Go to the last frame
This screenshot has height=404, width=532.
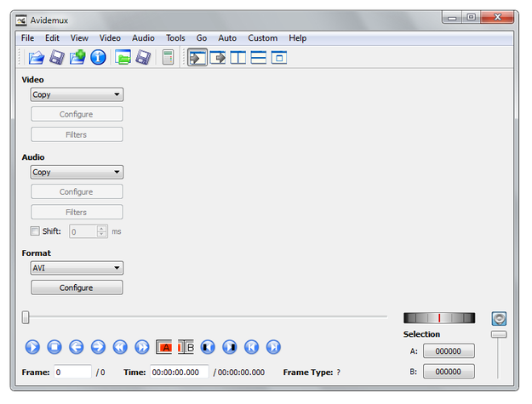coord(273,347)
